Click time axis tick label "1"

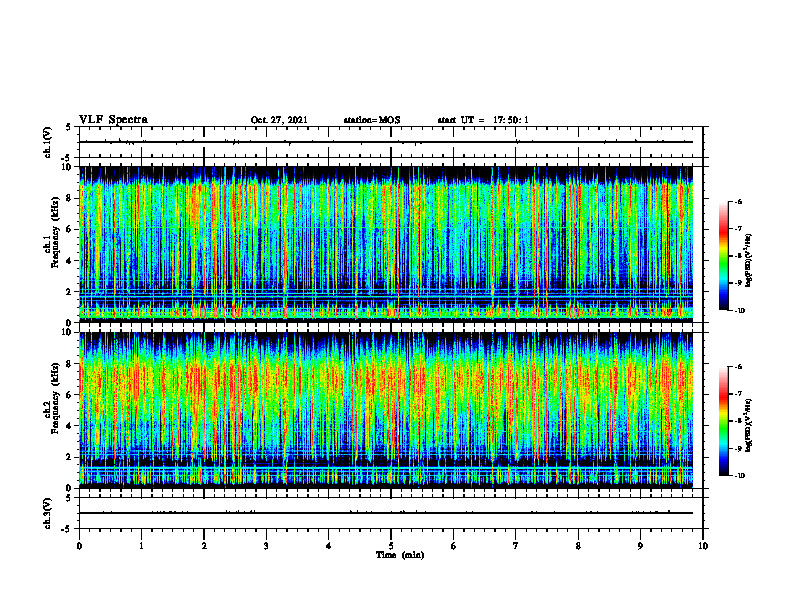click(x=141, y=546)
